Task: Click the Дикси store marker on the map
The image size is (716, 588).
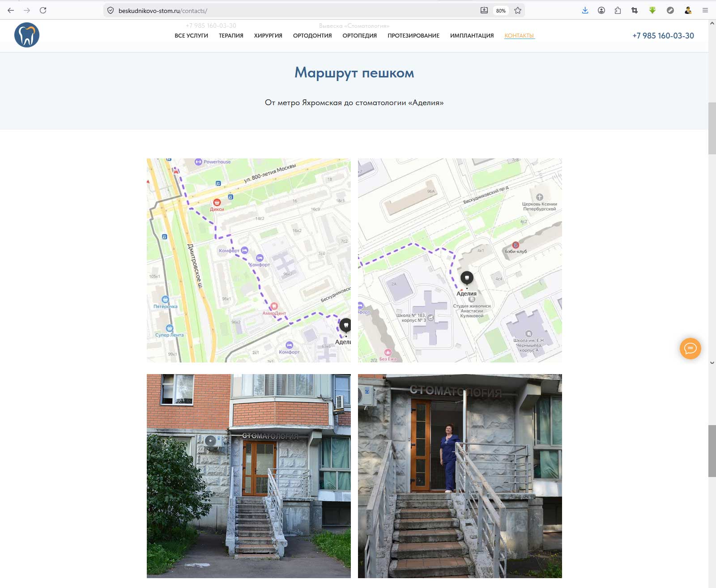Action: (x=217, y=203)
